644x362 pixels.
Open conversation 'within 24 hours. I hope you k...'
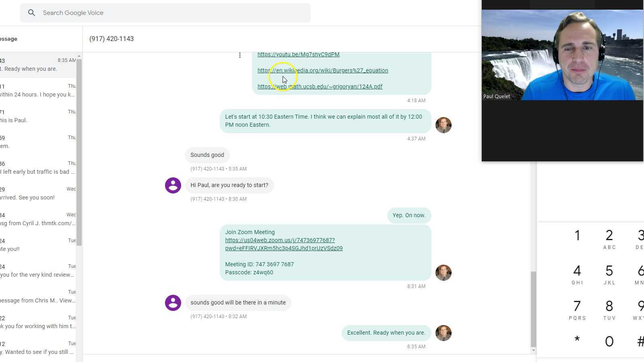pyautogui.click(x=38, y=90)
